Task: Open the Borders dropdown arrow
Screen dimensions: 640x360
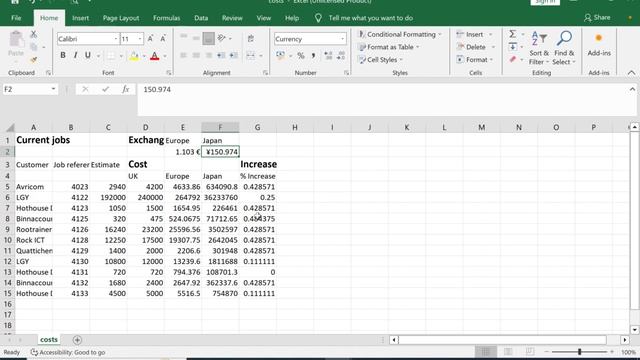Action: [121, 56]
